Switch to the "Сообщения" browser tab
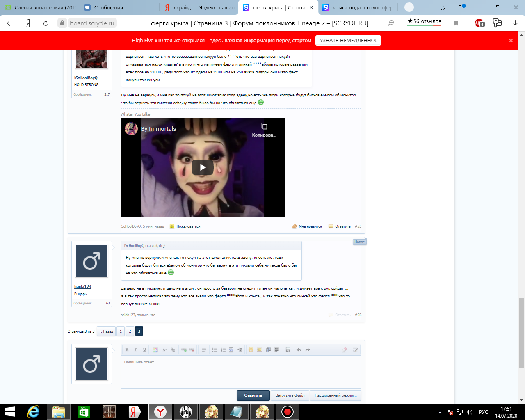Screen dimensions: 525x420 point(109,7)
